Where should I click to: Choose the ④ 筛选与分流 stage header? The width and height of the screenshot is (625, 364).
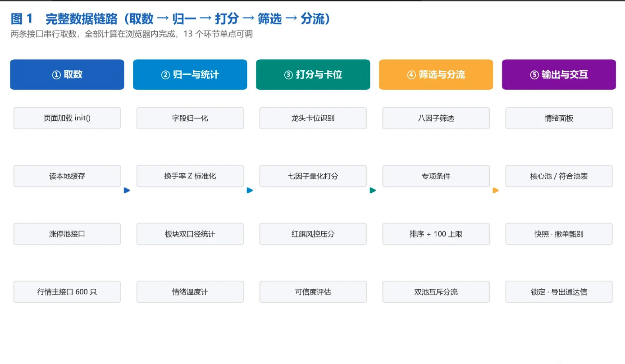[436, 75]
